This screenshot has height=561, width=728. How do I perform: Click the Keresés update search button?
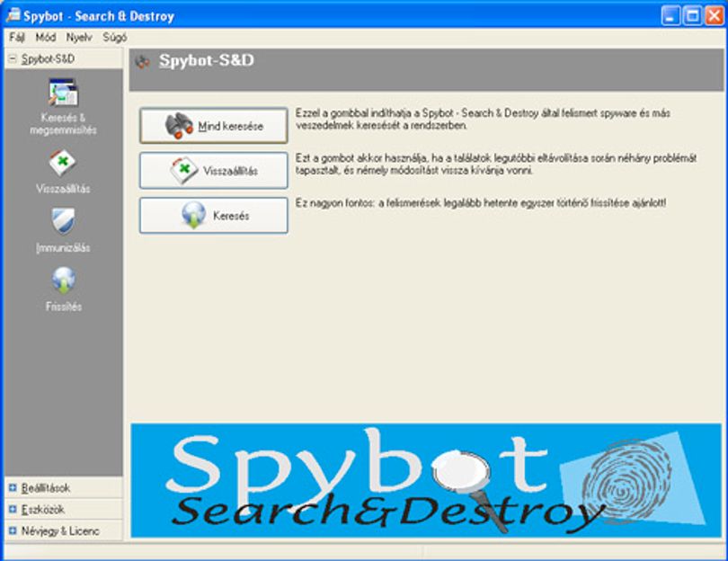[x=214, y=215]
